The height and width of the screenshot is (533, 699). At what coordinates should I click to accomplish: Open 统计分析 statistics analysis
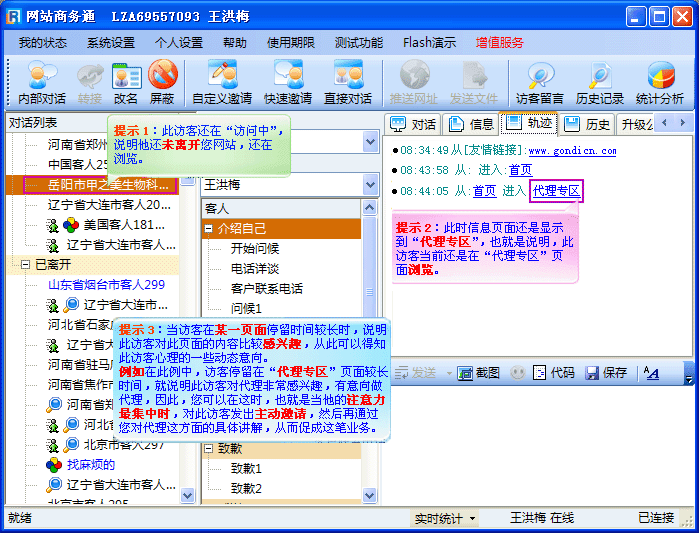click(x=660, y=82)
